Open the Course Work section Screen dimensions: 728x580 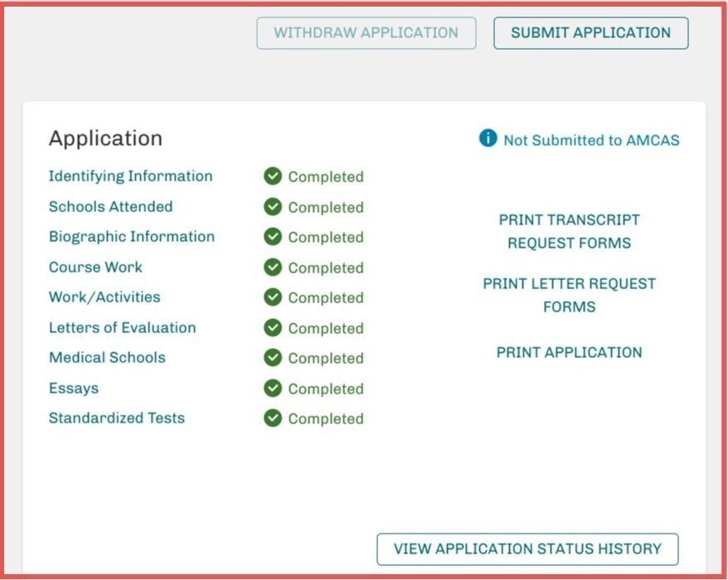[x=96, y=268]
